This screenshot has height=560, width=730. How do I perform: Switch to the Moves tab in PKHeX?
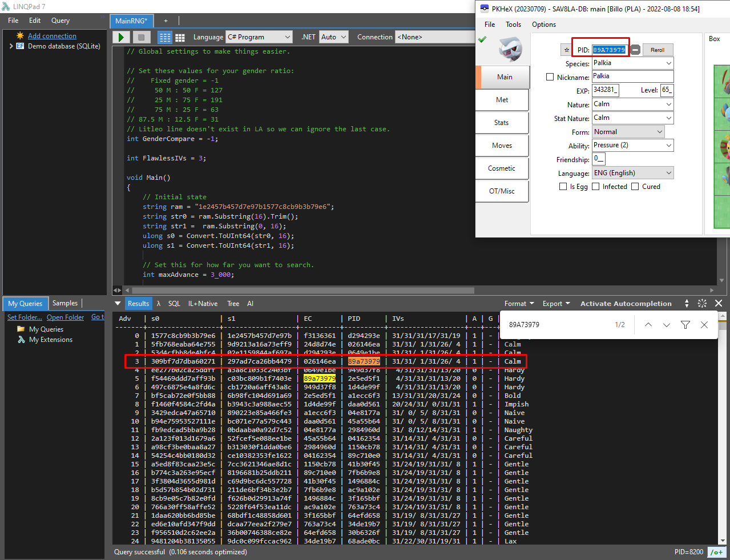point(502,146)
